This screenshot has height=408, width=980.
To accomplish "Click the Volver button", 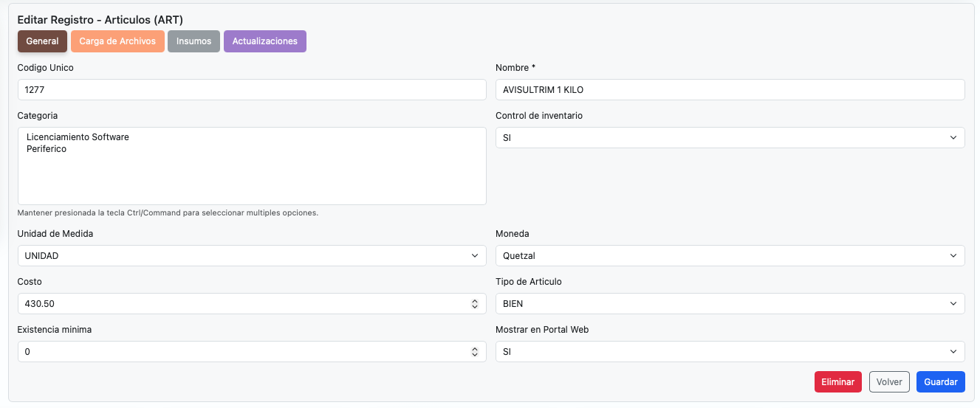I will click(x=889, y=382).
